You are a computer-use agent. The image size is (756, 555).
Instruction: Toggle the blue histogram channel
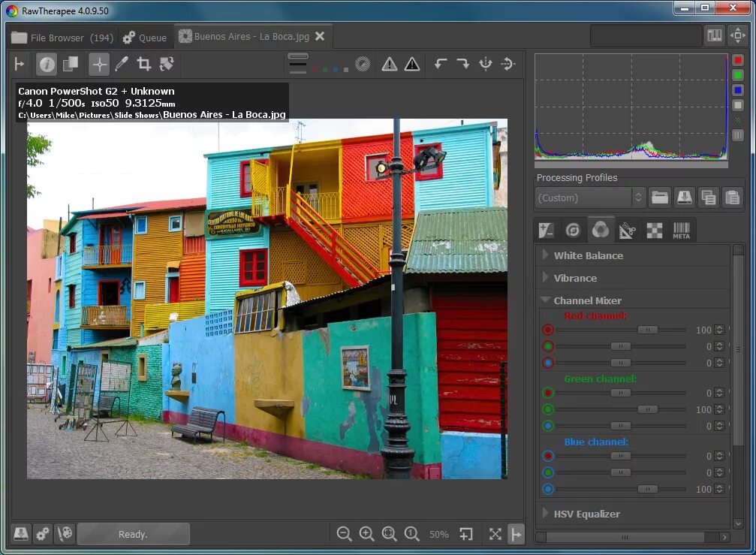click(x=738, y=90)
